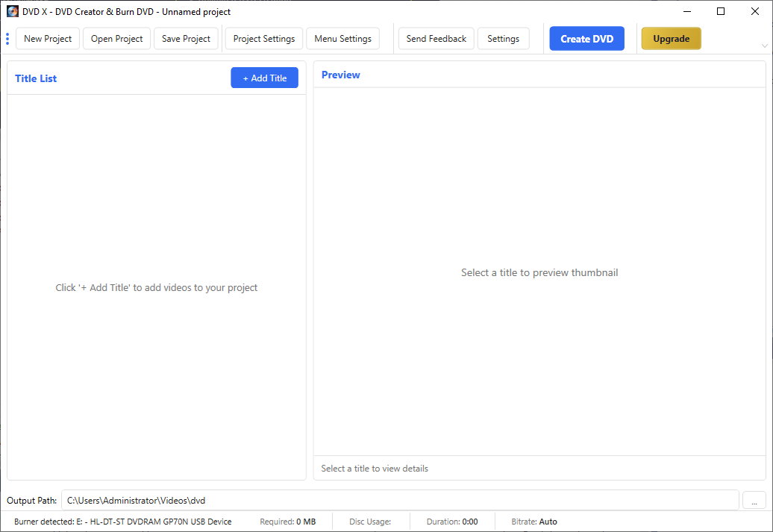Click the Duration: 0:00 status entry
The height and width of the screenshot is (532, 773).
coord(452,522)
